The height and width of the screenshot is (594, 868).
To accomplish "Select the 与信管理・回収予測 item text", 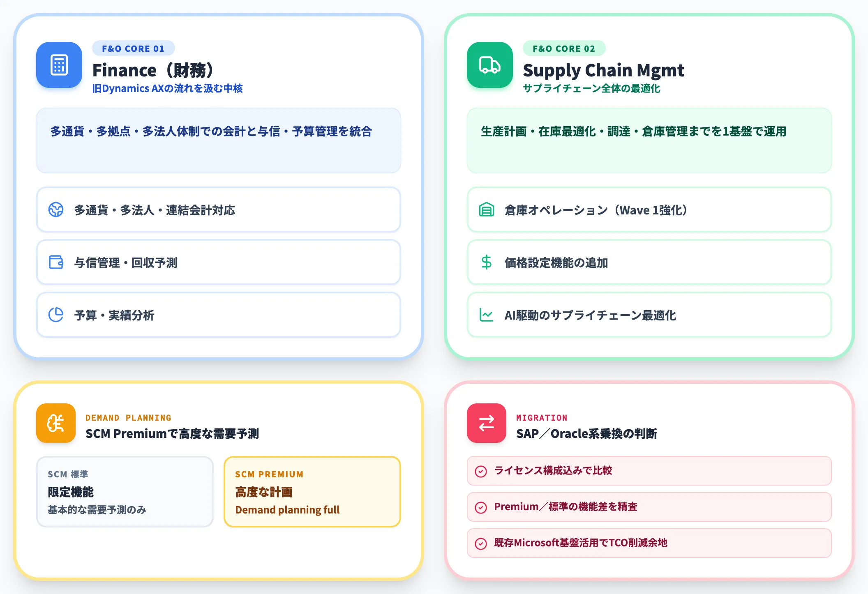I will pos(126,262).
